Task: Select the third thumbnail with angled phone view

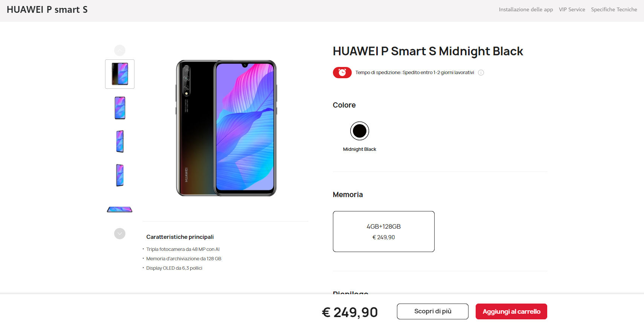Action: pyautogui.click(x=120, y=141)
